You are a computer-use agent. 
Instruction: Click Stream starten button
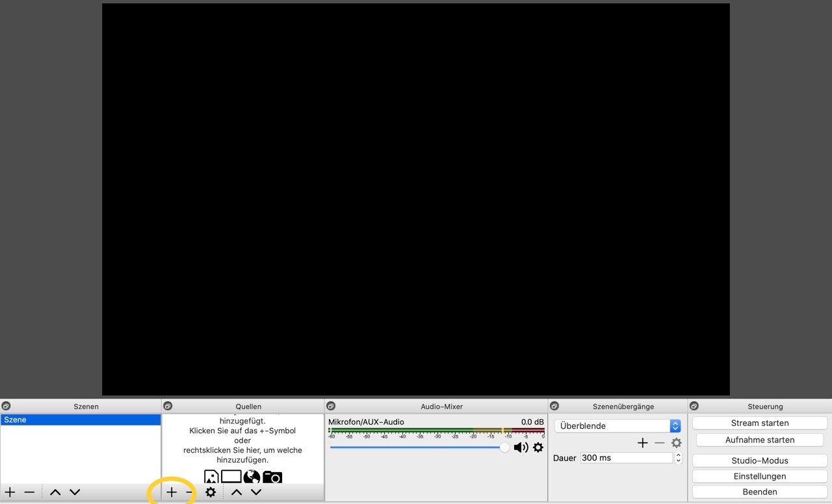pos(759,423)
